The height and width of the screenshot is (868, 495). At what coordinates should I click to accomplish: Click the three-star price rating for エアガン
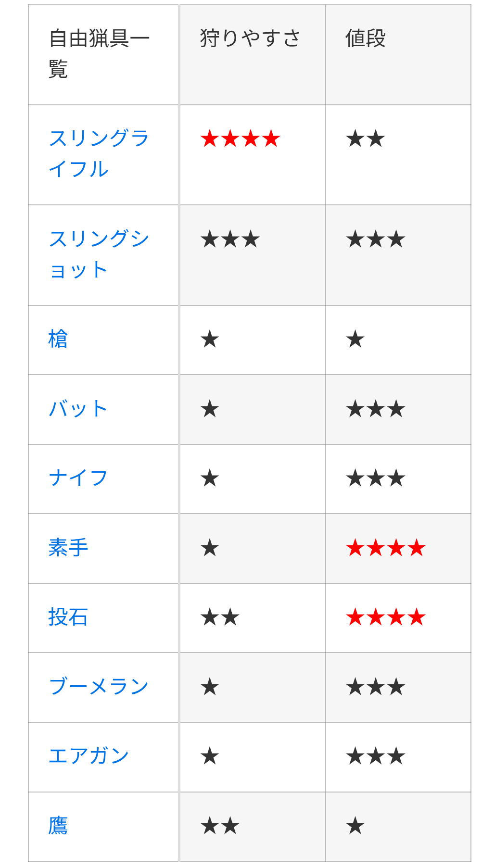pyautogui.click(x=376, y=756)
